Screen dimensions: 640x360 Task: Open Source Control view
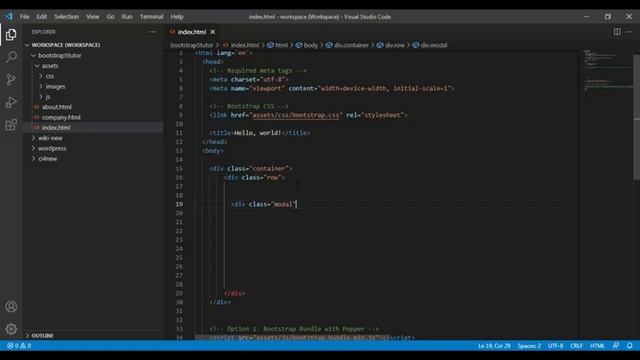pyautogui.click(x=11, y=79)
